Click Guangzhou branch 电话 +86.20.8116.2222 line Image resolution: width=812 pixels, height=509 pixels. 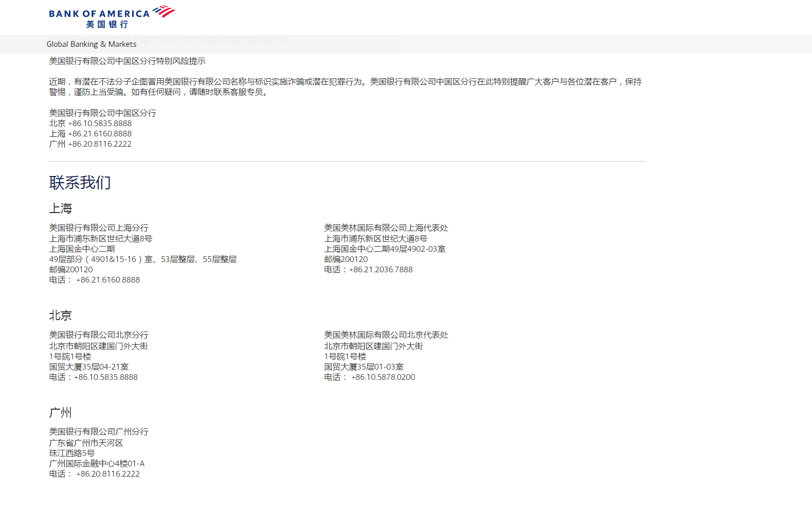pyautogui.click(x=95, y=473)
